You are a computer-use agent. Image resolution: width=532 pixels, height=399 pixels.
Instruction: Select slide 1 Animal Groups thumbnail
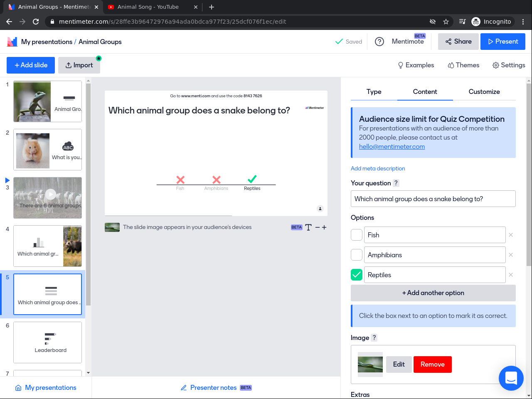click(x=47, y=101)
